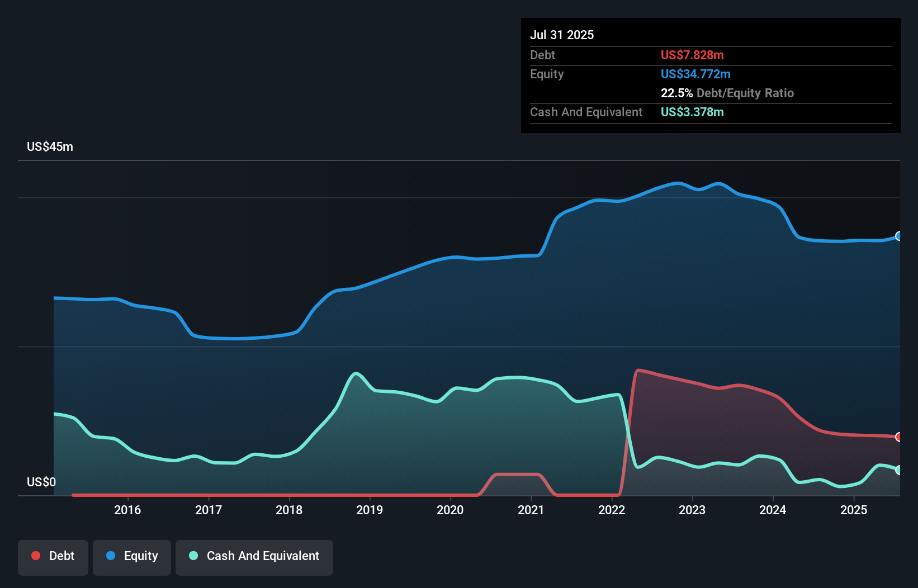Click the blue Equity value US$34.772m in tooltip

pyautogui.click(x=695, y=74)
